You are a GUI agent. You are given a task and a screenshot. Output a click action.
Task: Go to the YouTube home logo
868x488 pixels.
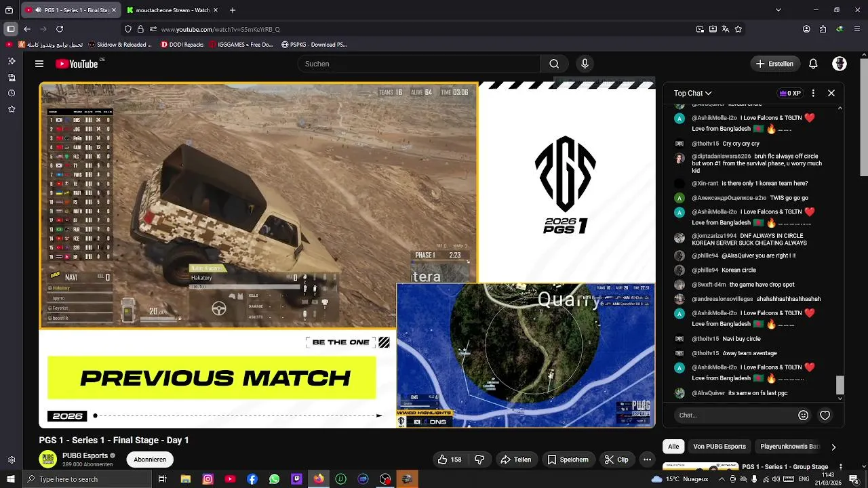pos(77,64)
